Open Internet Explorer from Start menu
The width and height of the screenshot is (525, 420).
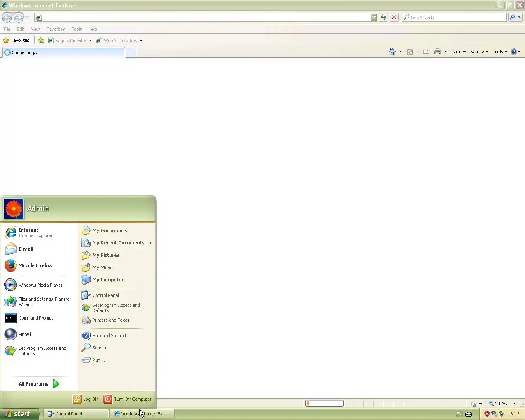(39, 233)
